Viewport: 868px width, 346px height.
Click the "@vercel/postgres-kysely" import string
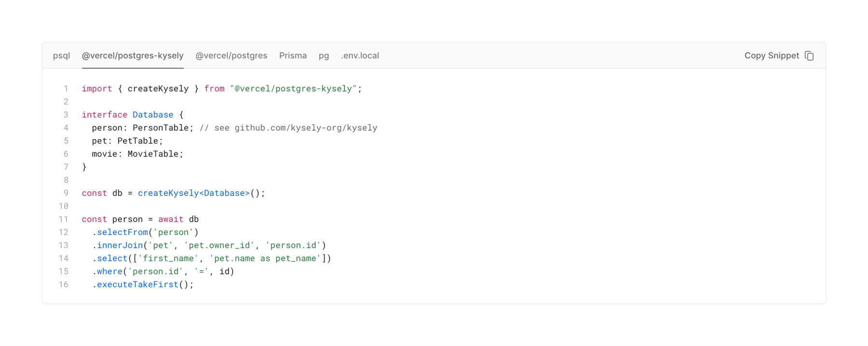[293, 89]
